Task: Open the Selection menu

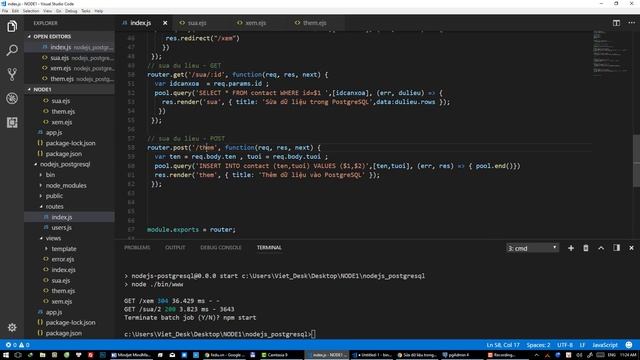Action: click(x=31, y=11)
